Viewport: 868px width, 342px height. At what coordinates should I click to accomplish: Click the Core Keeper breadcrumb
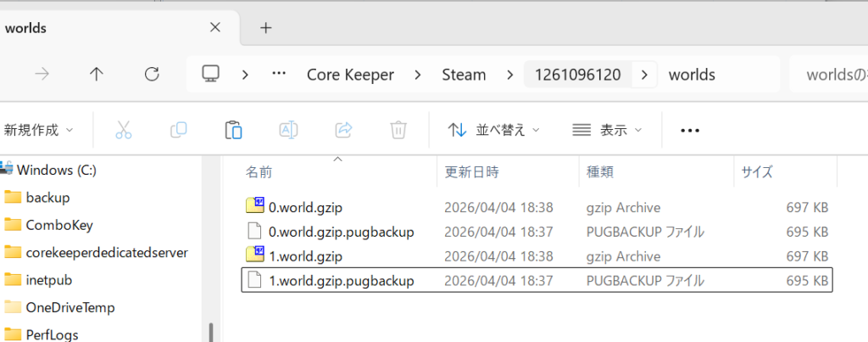click(350, 75)
